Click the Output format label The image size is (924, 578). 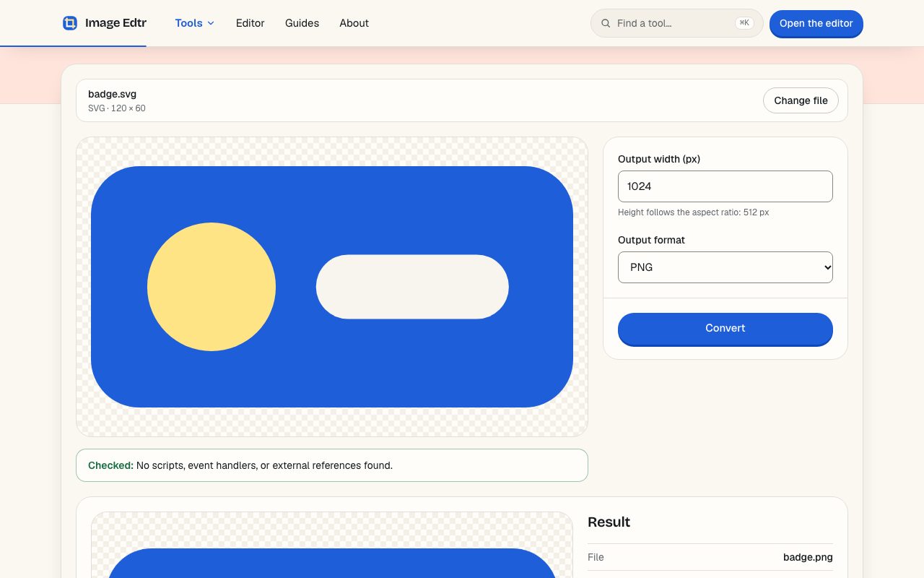(652, 240)
